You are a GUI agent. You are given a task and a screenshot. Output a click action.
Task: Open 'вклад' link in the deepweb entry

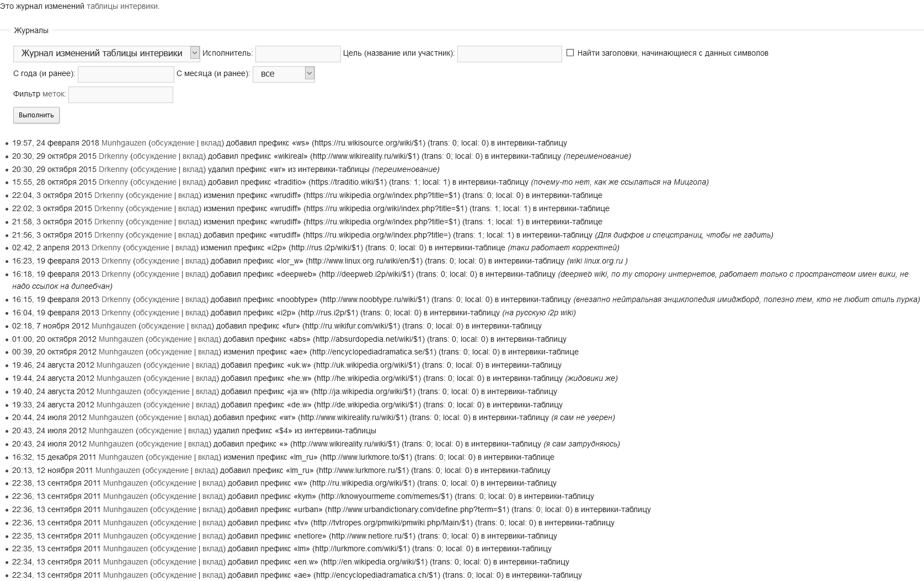[x=196, y=275]
